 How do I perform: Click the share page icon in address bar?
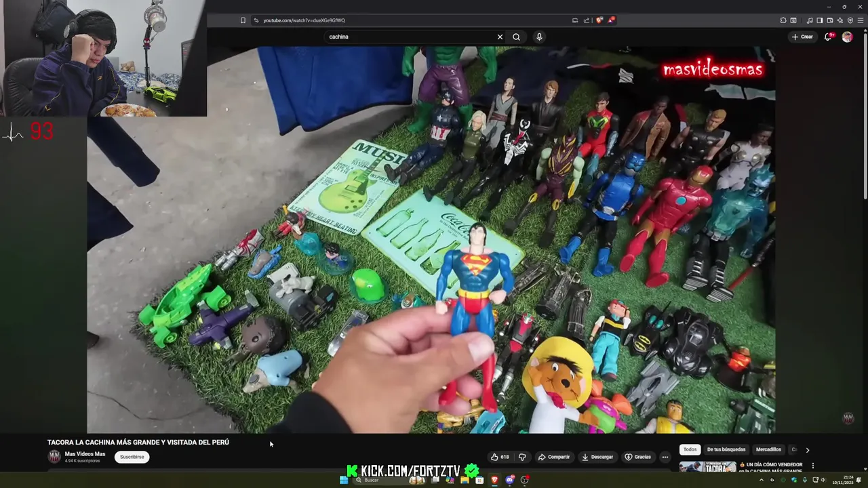coord(587,20)
